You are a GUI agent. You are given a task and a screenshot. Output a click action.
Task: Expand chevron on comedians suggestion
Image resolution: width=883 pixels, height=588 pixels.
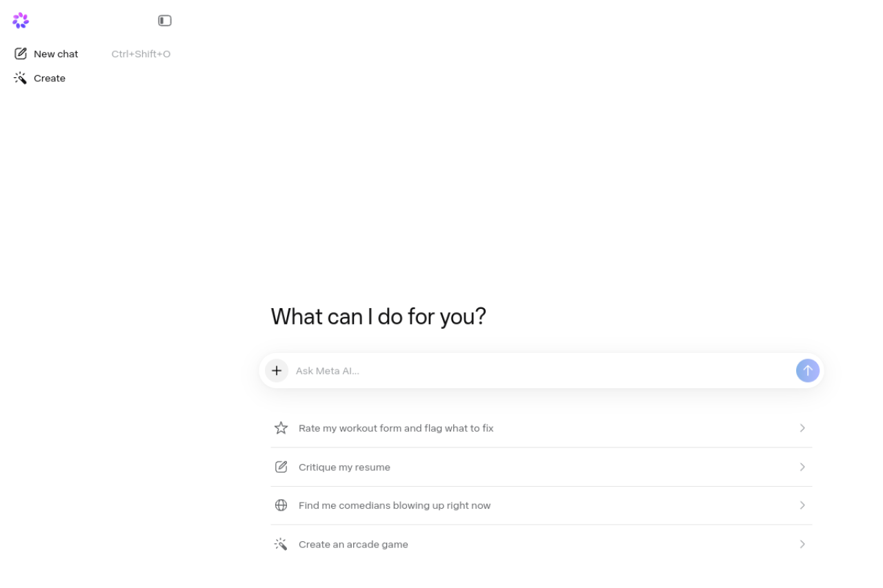point(802,505)
